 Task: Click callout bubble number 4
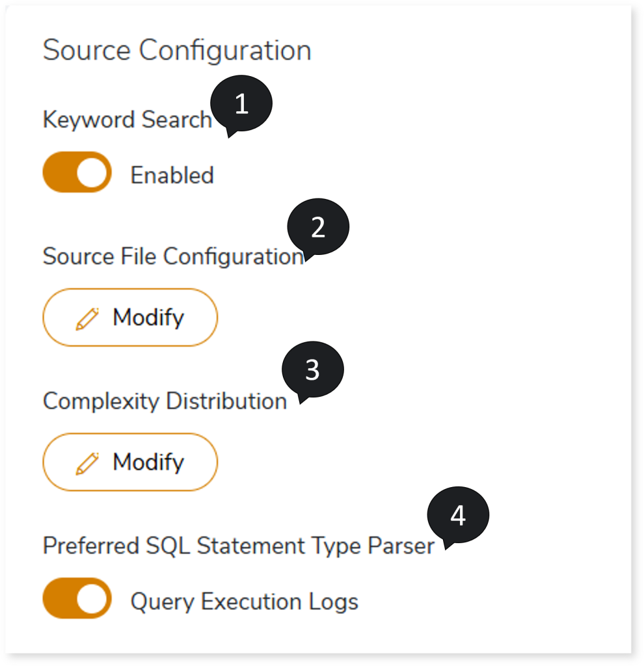pos(458,516)
